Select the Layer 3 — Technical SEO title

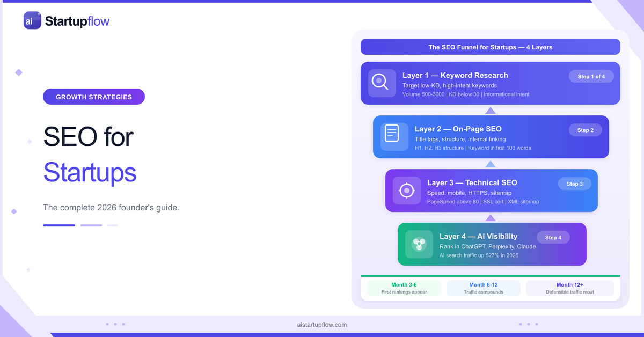[472, 182]
